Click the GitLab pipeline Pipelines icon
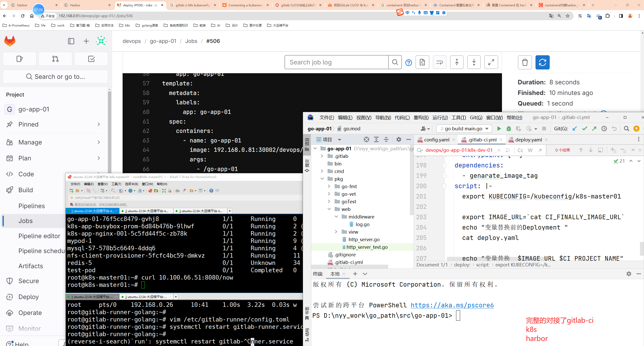This screenshot has width=644, height=346. (x=32, y=206)
